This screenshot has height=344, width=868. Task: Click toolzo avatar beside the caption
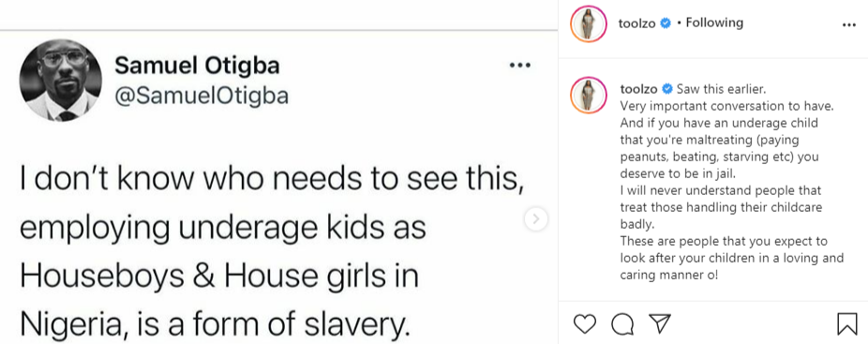click(x=589, y=95)
